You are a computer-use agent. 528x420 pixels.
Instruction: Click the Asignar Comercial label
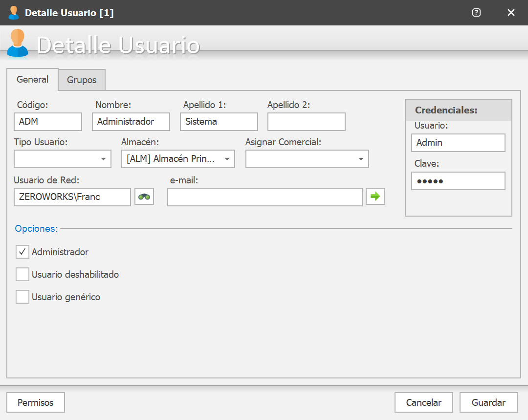point(283,142)
